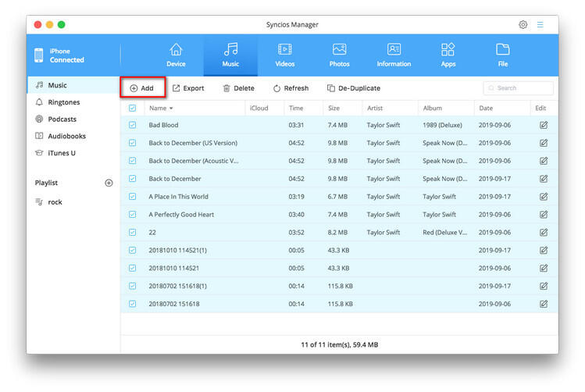Select the 1989 (Deluxe) album cell

coord(443,125)
